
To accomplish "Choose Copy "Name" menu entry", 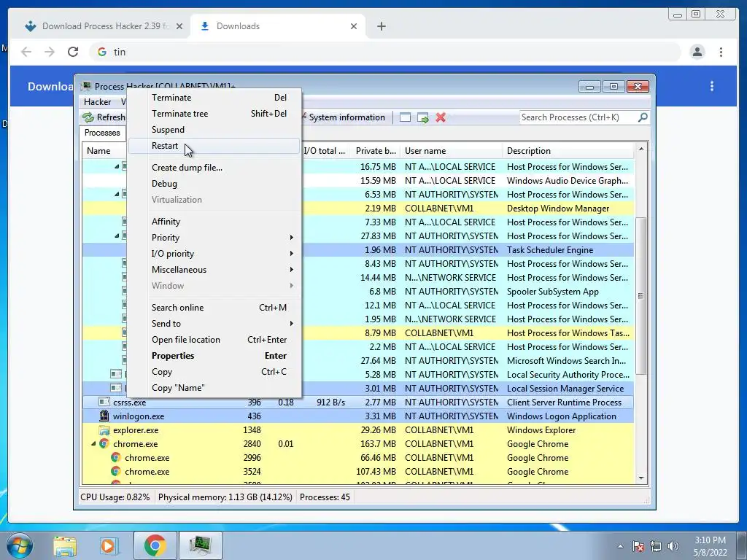I will [215, 388].
